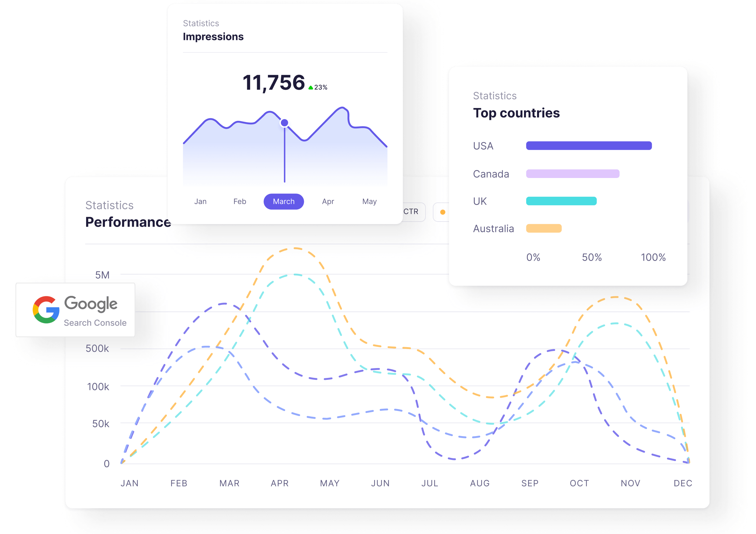Image resolution: width=756 pixels, height=534 pixels.
Task: Select the Apr tab in Impressions
Action: [x=328, y=202]
